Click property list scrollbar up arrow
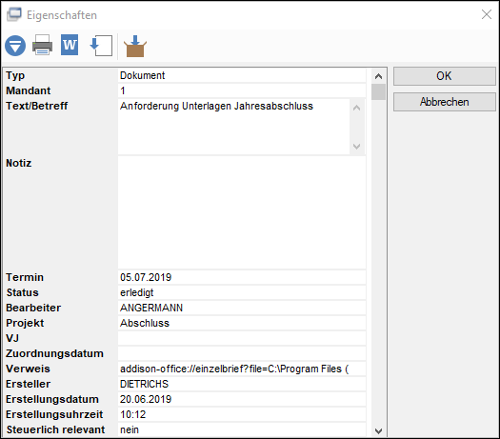The image size is (500, 439). [x=378, y=76]
